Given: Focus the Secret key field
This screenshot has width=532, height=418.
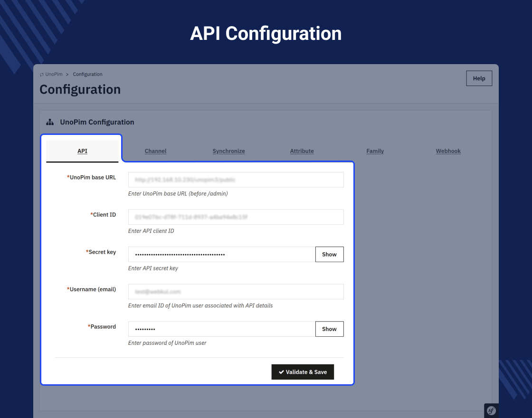Looking at the screenshot, I should point(222,255).
